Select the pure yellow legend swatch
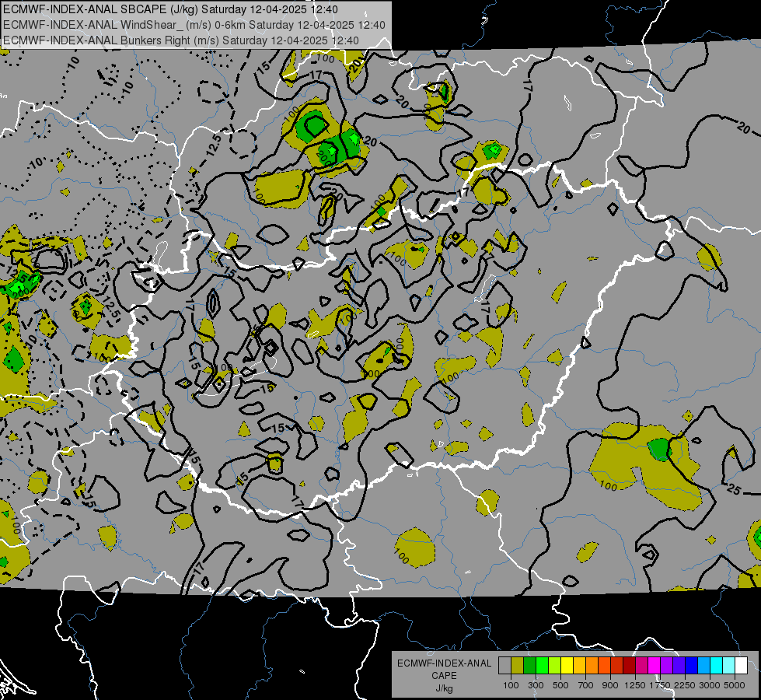 [567, 665]
